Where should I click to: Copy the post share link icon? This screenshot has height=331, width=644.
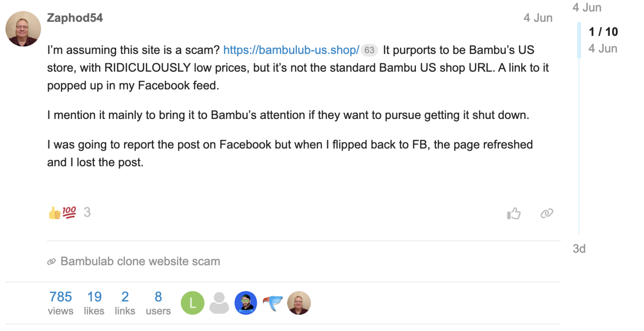pyautogui.click(x=546, y=213)
